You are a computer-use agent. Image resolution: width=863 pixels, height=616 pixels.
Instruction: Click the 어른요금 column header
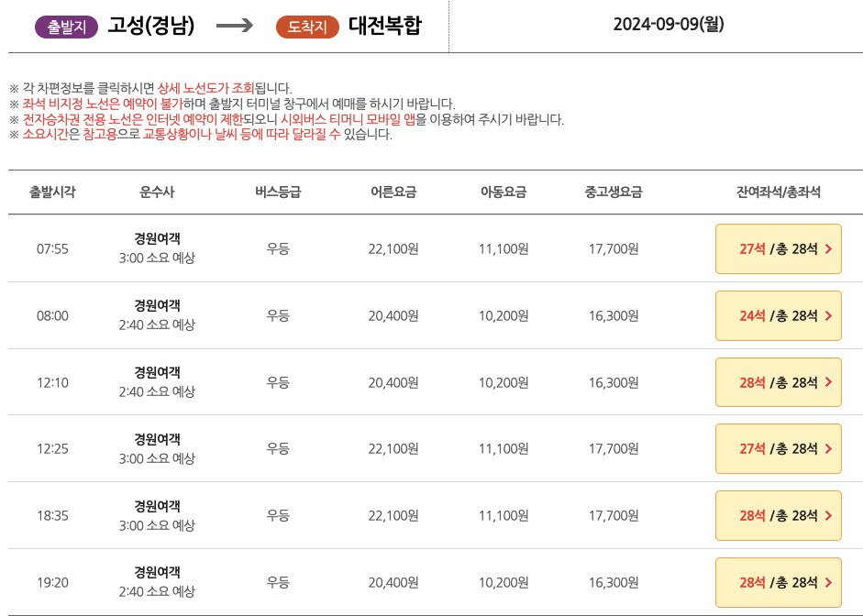click(393, 192)
